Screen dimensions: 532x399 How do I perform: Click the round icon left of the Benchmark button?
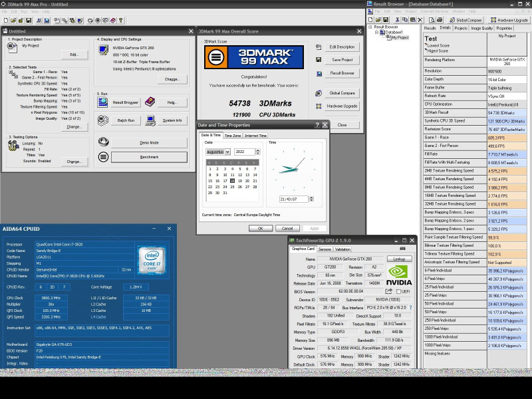104,157
